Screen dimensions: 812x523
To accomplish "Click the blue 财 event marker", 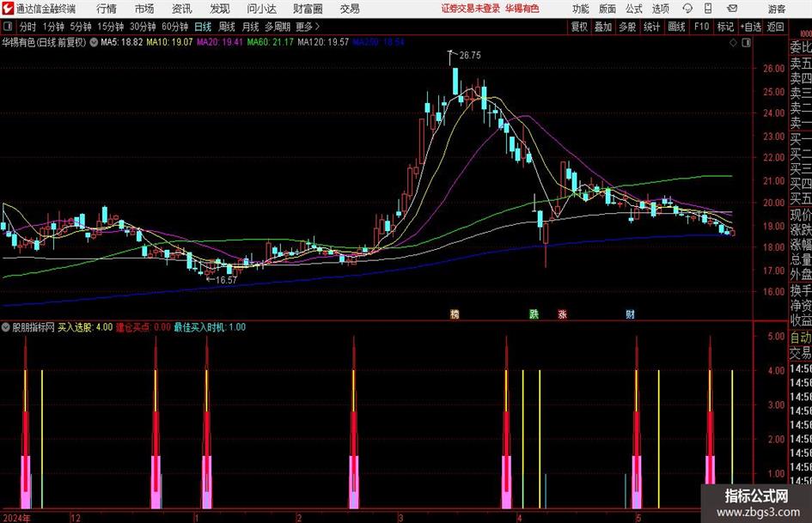I will coord(630,313).
